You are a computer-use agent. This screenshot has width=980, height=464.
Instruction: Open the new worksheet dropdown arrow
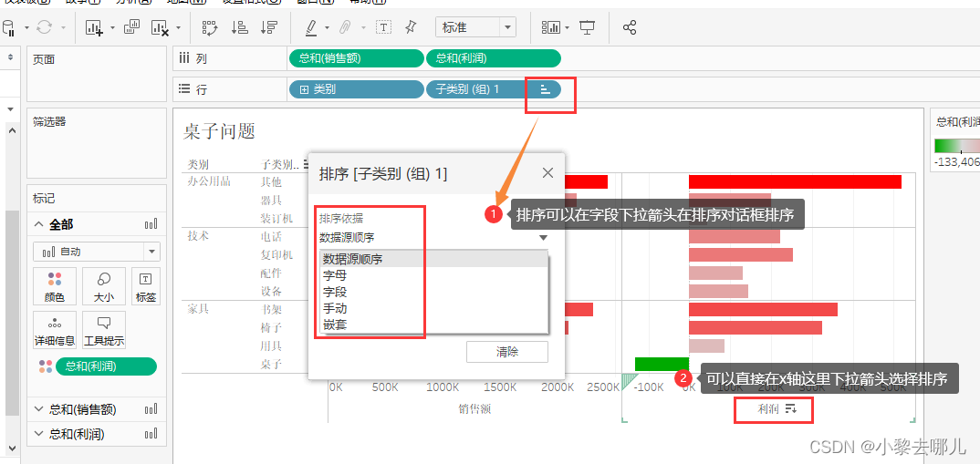tap(112, 27)
